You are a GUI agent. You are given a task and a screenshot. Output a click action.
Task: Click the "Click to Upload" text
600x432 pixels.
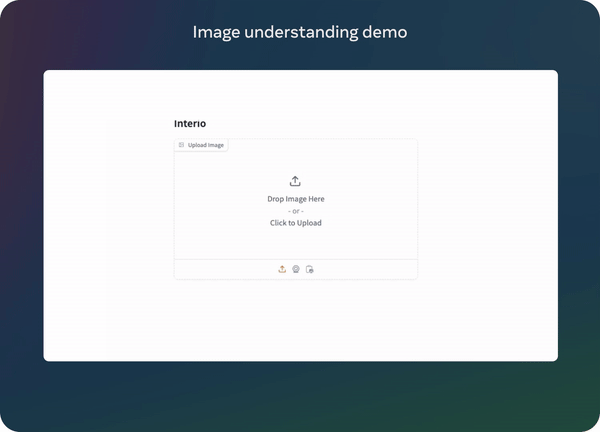pos(295,223)
